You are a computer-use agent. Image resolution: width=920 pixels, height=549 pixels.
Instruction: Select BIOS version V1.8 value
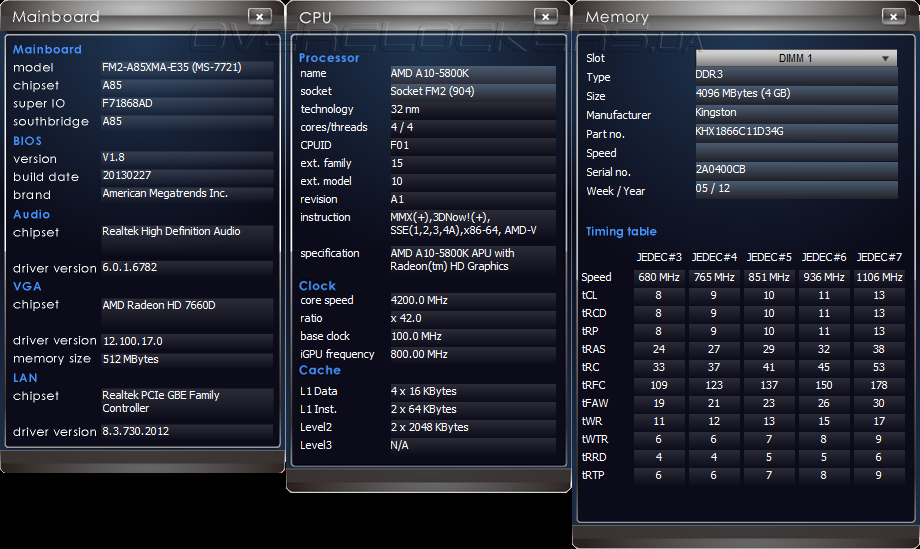[187, 157]
